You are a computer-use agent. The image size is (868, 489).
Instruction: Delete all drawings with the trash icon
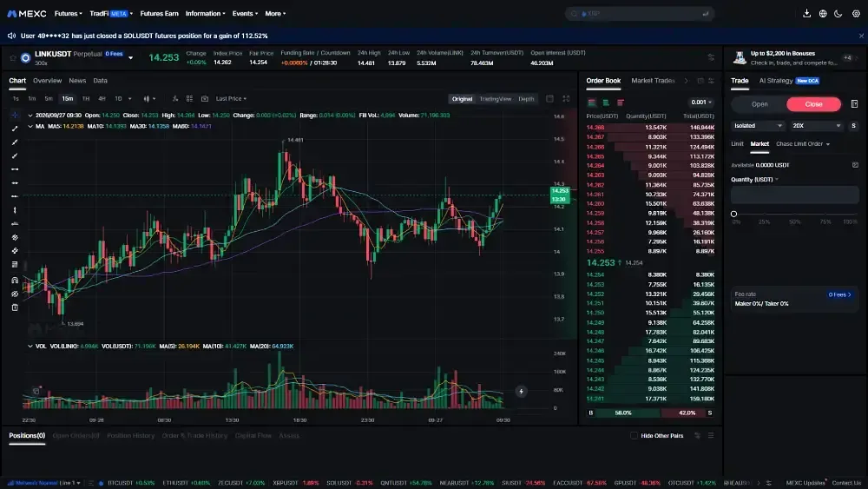click(15, 307)
